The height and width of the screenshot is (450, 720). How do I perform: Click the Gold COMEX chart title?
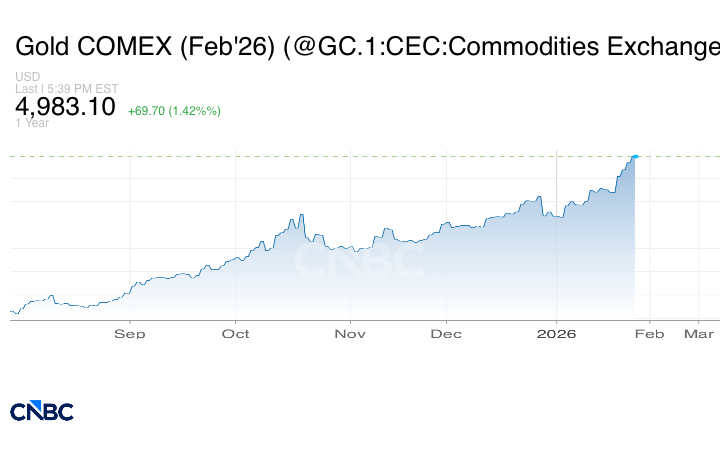coord(366,47)
